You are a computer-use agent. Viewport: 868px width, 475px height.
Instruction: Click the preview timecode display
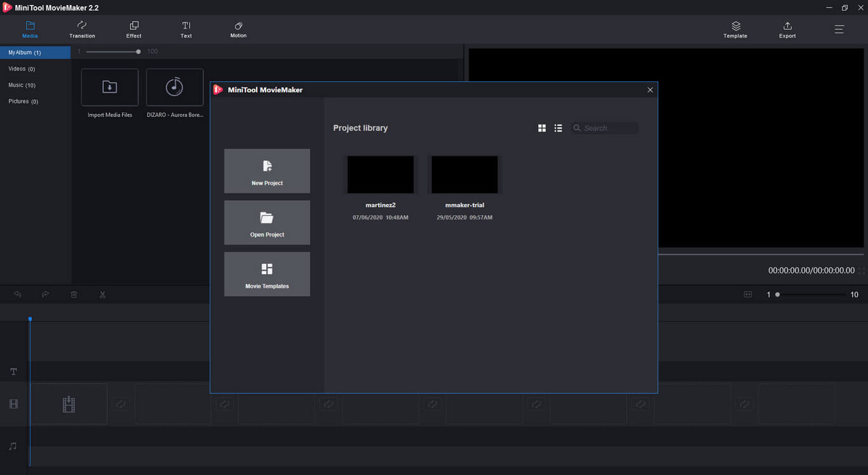click(811, 270)
